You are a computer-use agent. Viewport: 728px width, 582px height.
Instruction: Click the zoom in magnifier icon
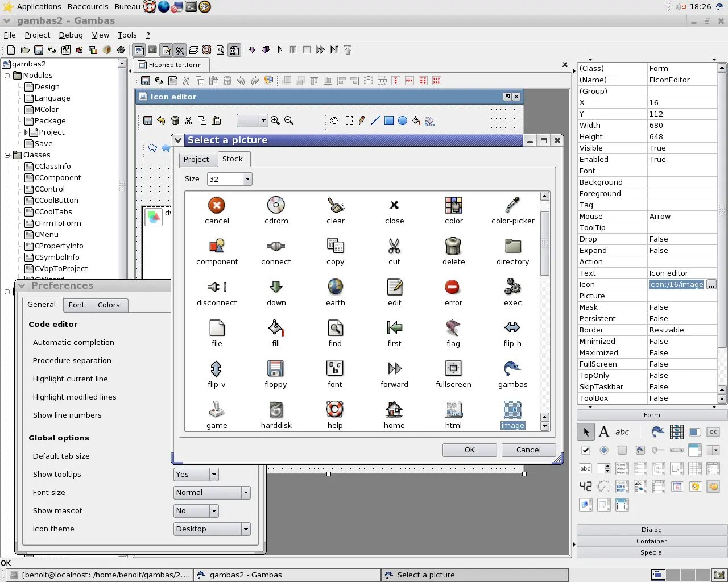point(275,120)
